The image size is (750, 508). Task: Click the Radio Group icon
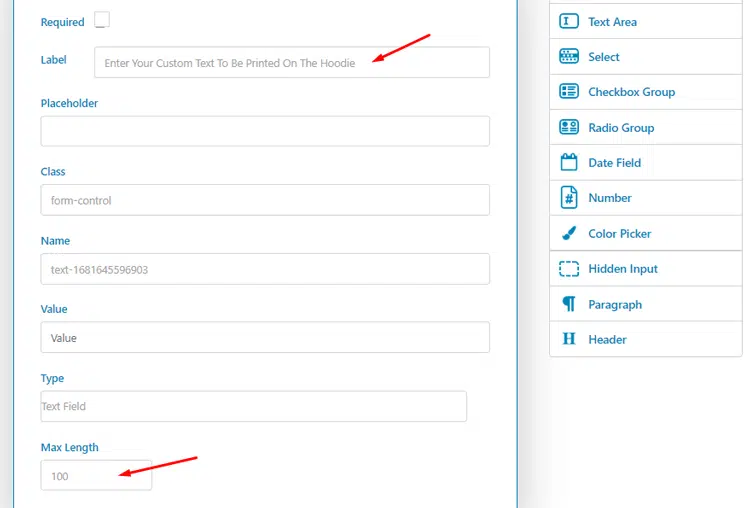coord(569,128)
